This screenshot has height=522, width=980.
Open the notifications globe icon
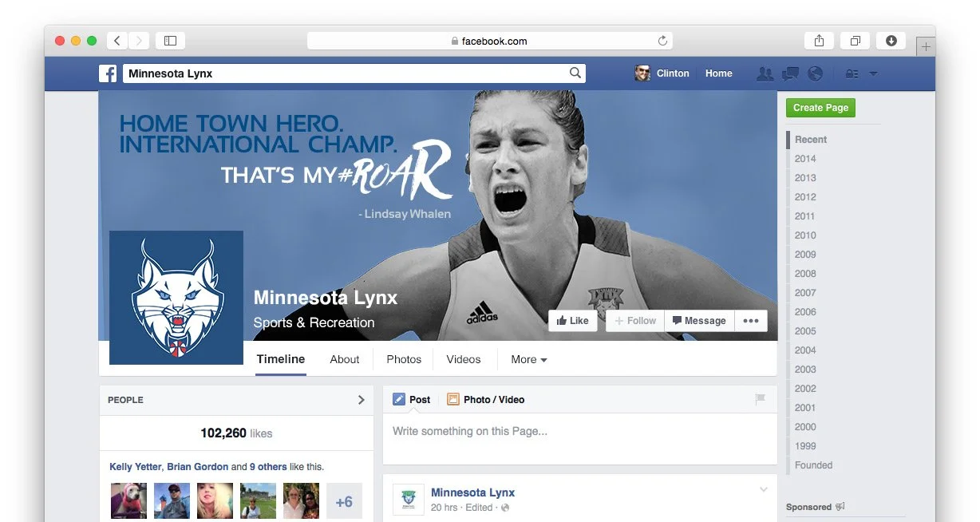pyautogui.click(x=815, y=73)
